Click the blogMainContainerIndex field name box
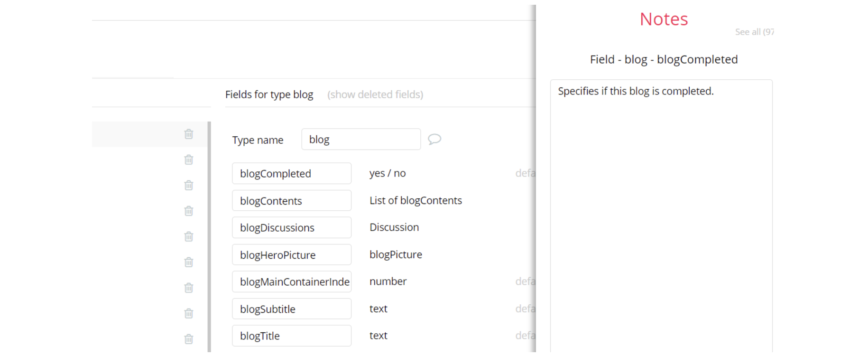The height and width of the screenshot is (356, 868). pyautogui.click(x=291, y=282)
